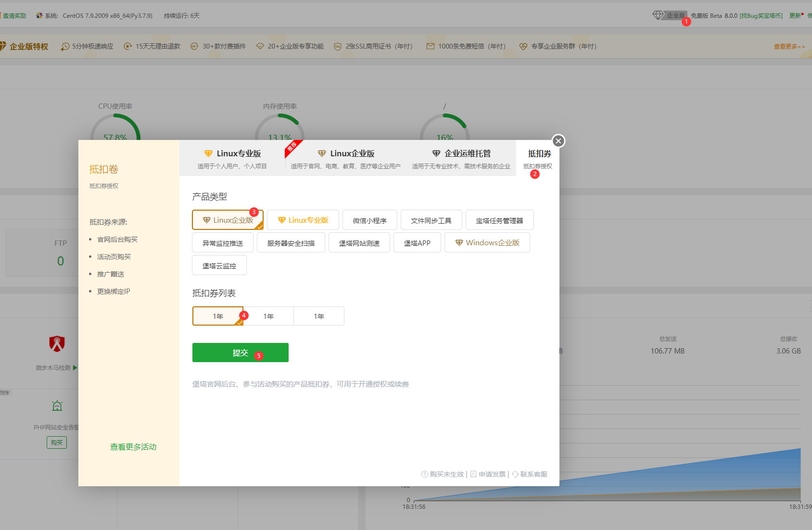Select 堡塔APP product type
The height and width of the screenshot is (530, 812).
(x=417, y=242)
